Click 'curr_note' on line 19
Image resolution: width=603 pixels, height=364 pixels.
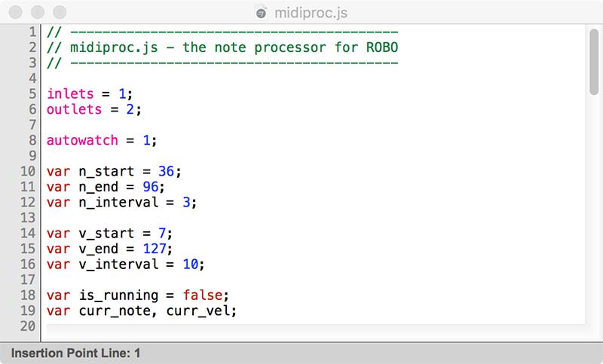click(115, 310)
